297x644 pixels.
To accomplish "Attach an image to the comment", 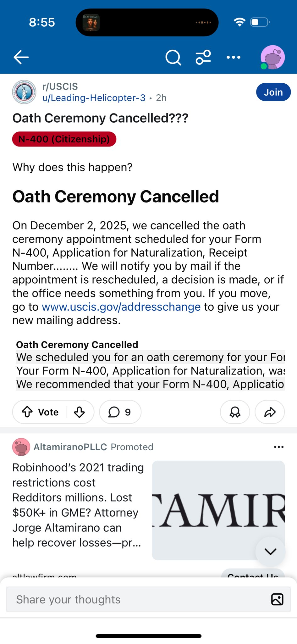I will coord(277,599).
